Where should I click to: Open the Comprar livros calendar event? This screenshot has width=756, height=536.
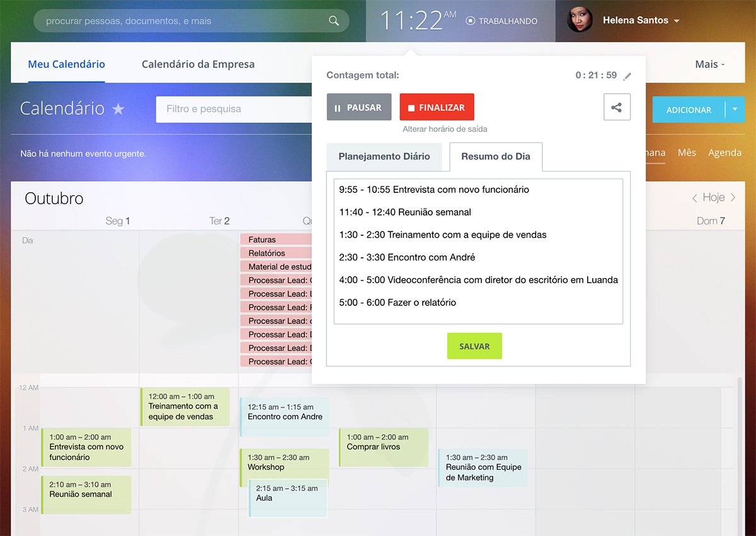384,447
